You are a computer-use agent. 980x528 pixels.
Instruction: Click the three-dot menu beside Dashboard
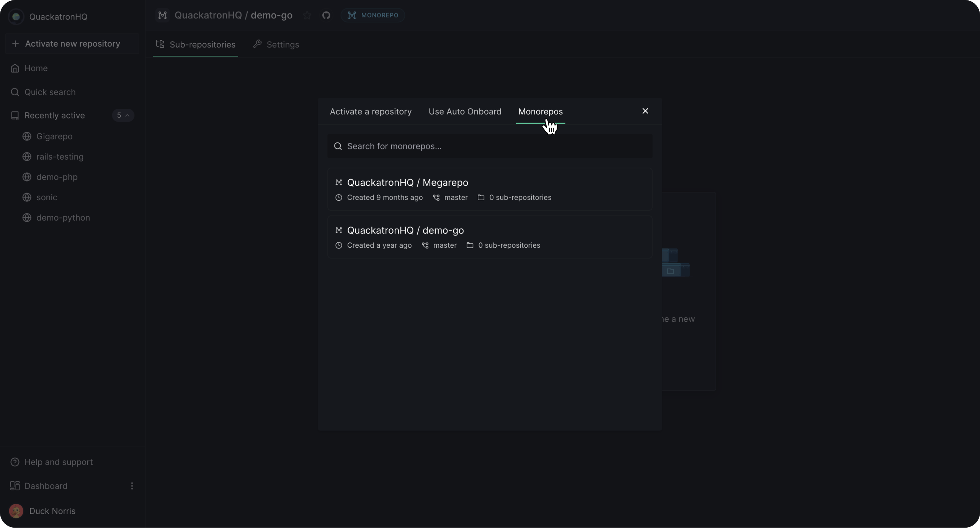[x=132, y=486]
